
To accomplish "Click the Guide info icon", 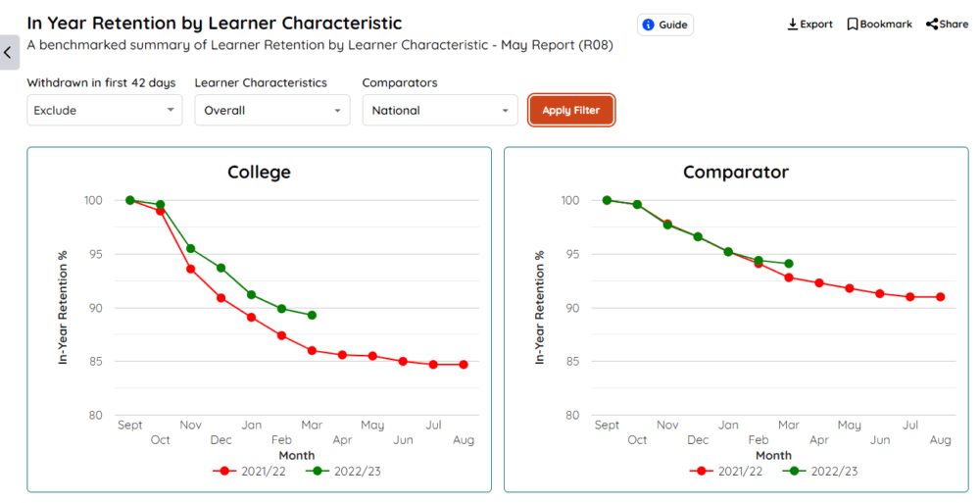I will click(x=648, y=25).
